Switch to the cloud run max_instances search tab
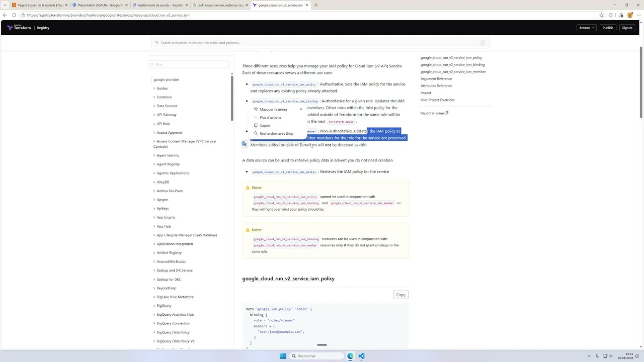The height and width of the screenshot is (362, 644). (x=219, y=5)
